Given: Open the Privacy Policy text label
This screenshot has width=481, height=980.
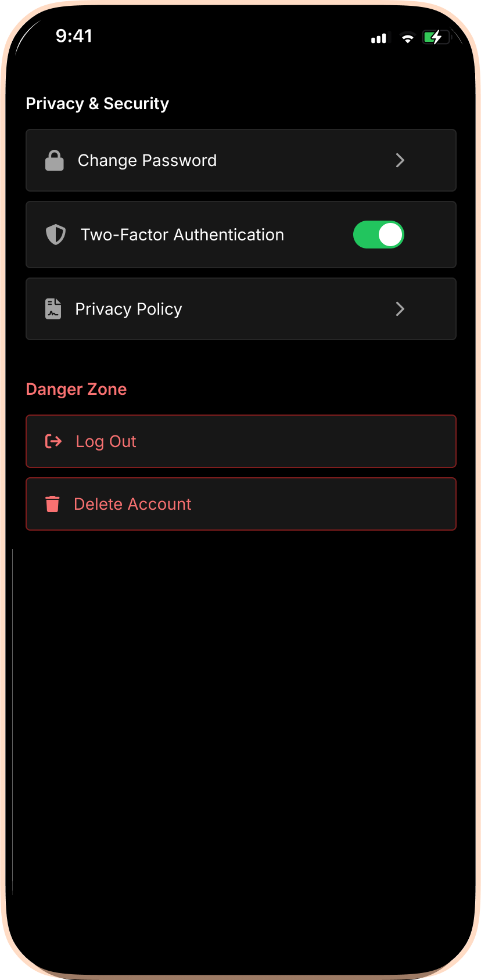Looking at the screenshot, I should coord(128,309).
